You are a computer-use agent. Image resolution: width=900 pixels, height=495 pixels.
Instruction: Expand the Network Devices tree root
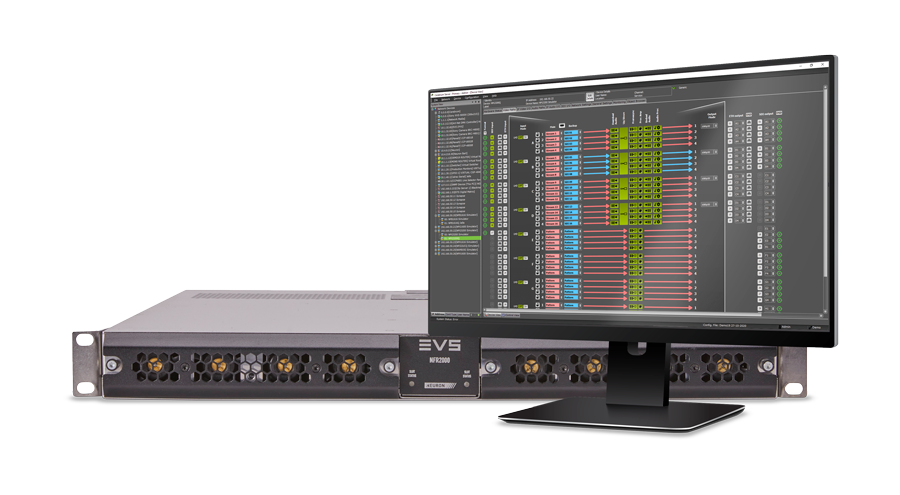coord(432,109)
